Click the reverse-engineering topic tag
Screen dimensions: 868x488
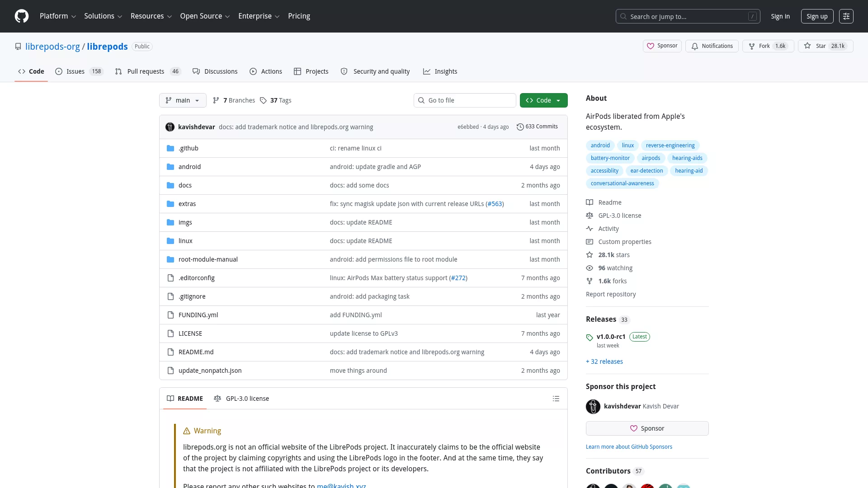pyautogui.click(x=670, y=145)
